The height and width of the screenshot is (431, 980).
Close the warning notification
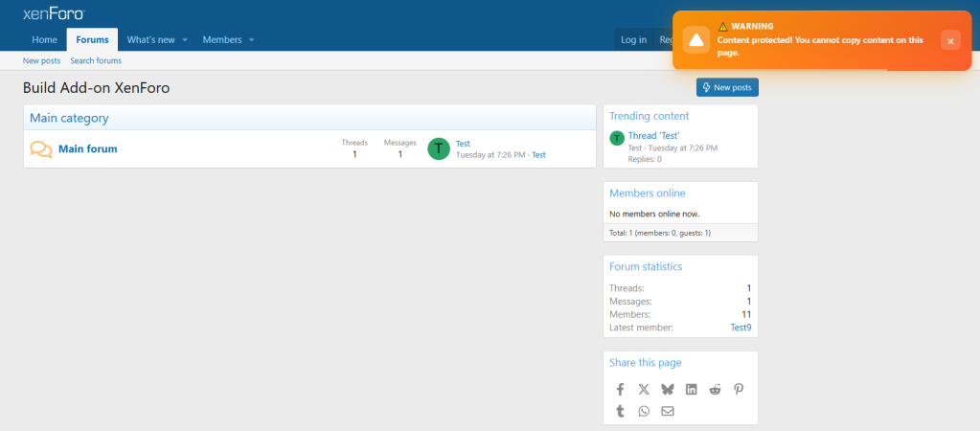tap(949, 40)
